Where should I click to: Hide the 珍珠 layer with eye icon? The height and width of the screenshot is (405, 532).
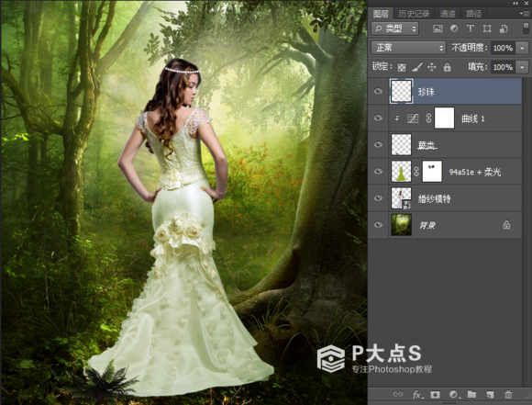378,92
